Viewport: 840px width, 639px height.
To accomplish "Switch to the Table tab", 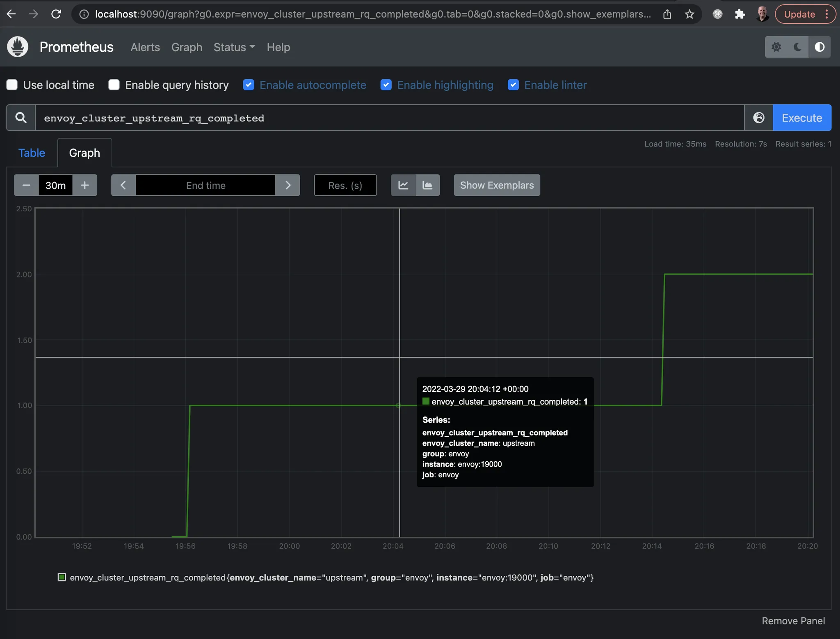I will click(x=32, y=153).
